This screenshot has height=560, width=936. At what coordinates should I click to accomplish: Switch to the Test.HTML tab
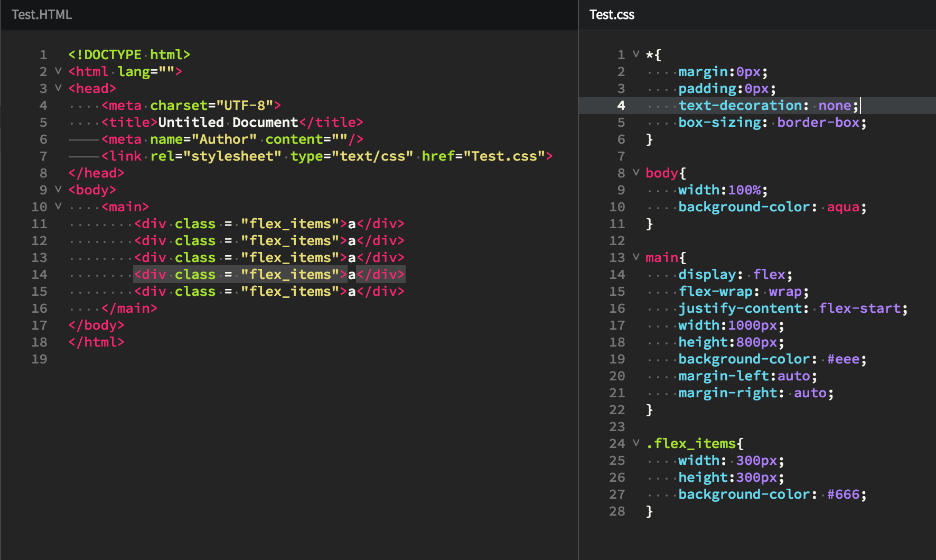click(42, 14)
